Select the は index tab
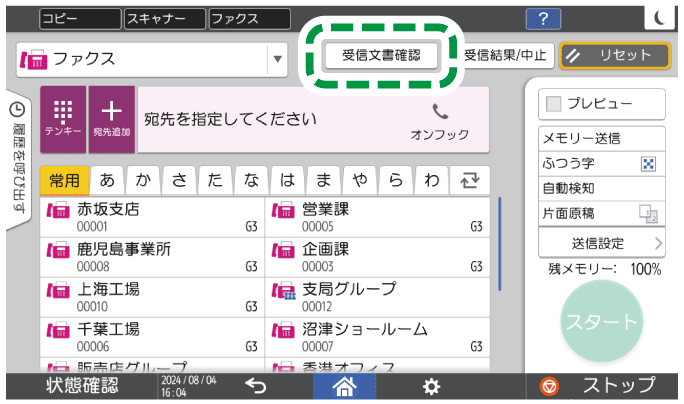The height and width of the screenshot is (404, 684). (x=287, y=180)
